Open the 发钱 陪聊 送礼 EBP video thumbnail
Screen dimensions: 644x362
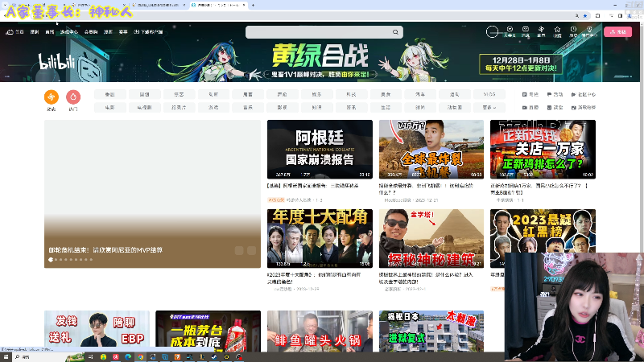[x=97, y=331]
